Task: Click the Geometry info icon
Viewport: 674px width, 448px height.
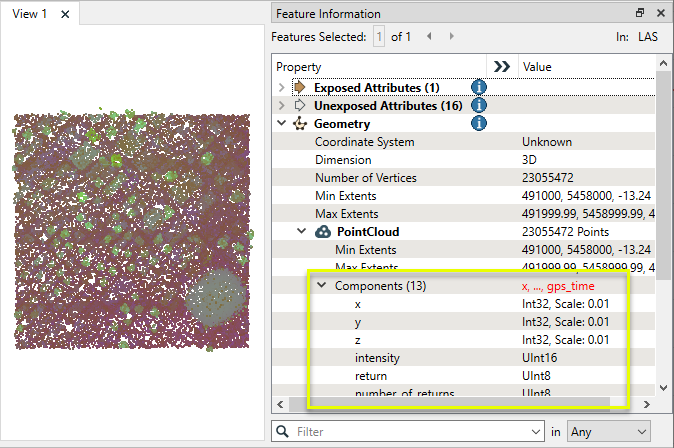Action: [x=478, y=124]
